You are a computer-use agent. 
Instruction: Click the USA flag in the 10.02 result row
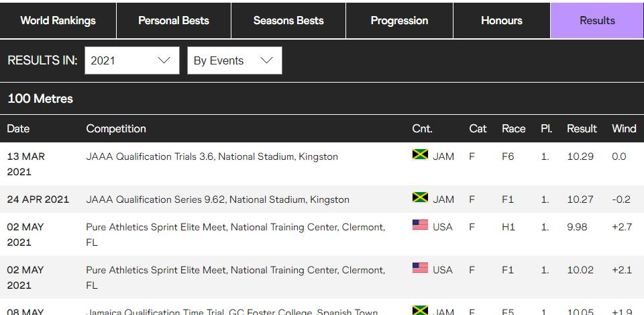tap(420, 268)
